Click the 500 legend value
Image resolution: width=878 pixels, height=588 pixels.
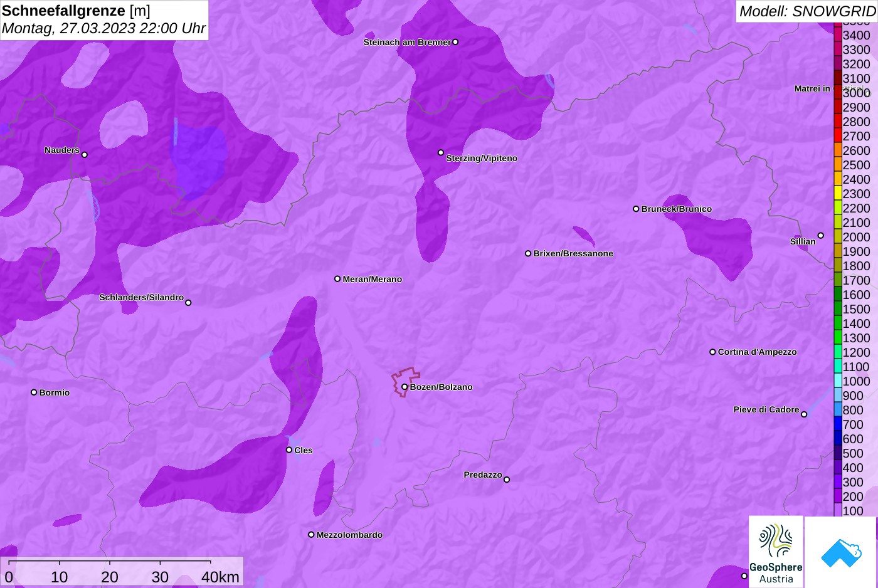(x=853, y=453)
